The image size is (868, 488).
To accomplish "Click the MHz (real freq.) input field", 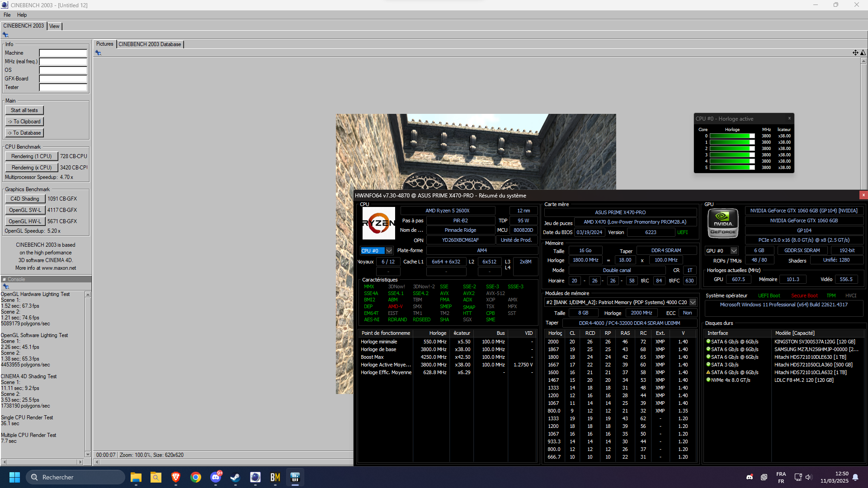I will point(63,61).
